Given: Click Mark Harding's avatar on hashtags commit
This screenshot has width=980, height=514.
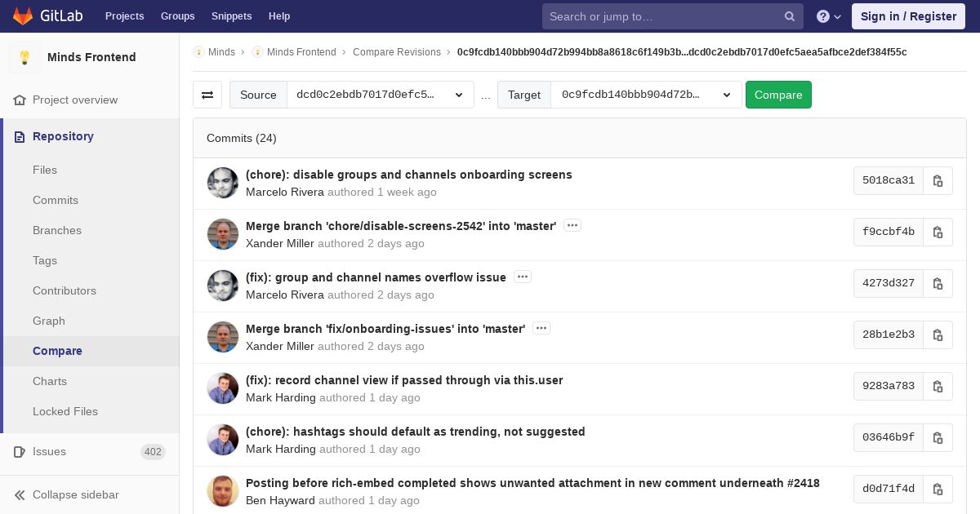Looking at the screenshot, I should coord(223,440).
